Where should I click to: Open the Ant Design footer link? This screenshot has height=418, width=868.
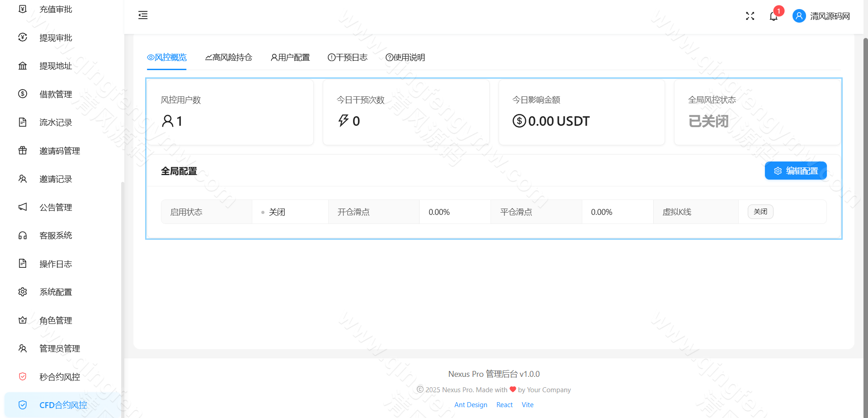tap(471, 404)
